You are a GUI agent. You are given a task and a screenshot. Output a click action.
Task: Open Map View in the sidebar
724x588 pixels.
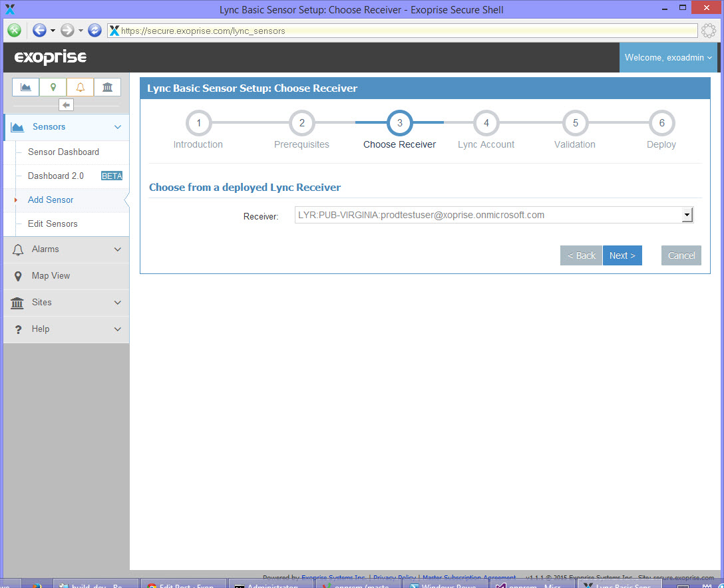coord(67,276)
